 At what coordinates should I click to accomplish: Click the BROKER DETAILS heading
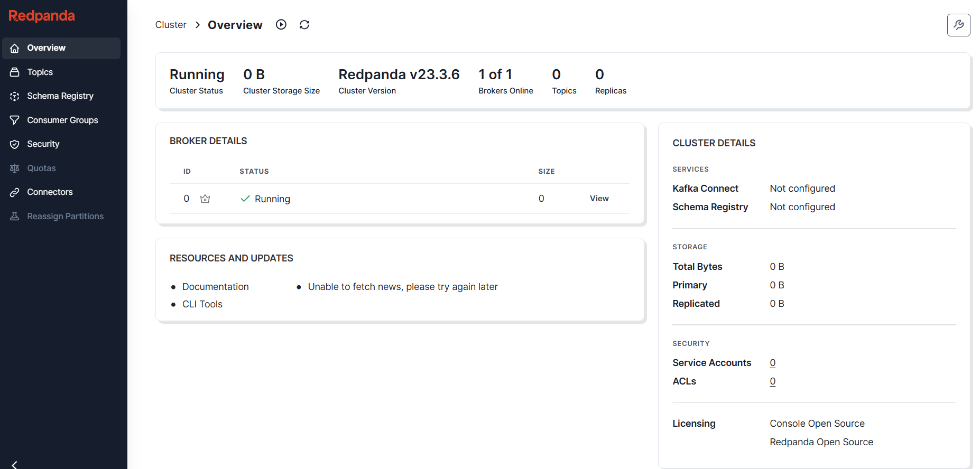click(x=208, y=141)
